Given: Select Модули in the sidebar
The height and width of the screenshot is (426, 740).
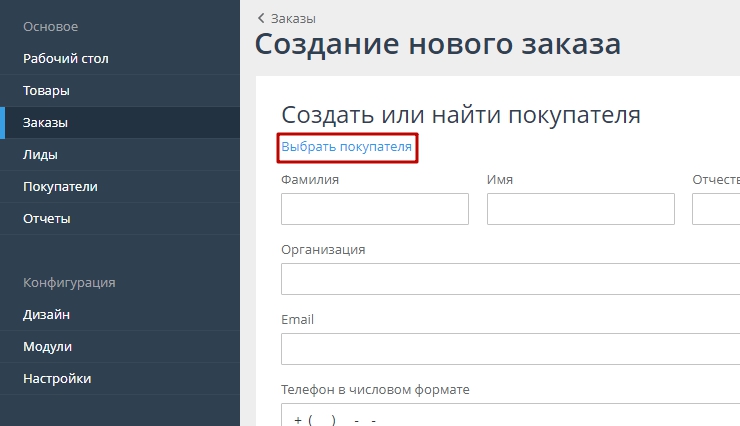Looking at the screenshot, I should tap(48, 347).
